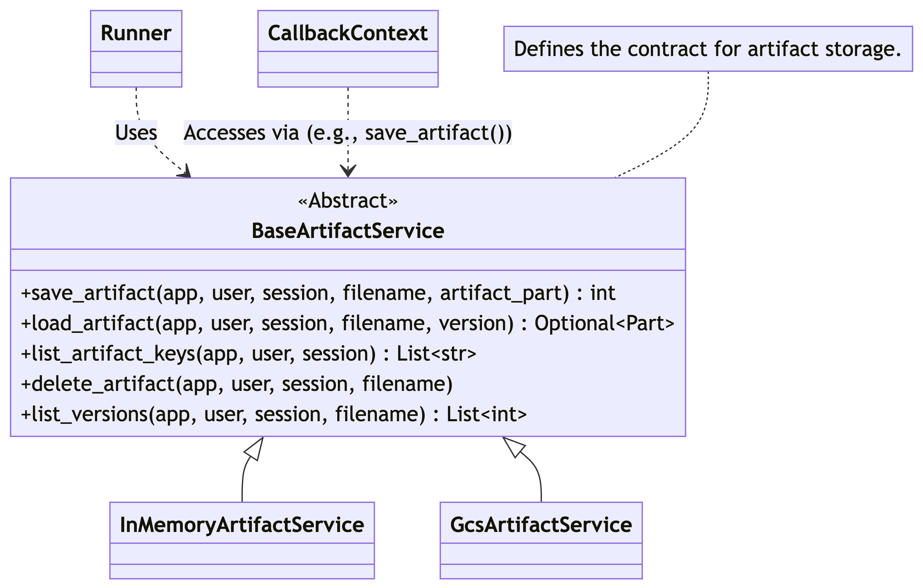Click the CallbackContext class header
Screen dimensions: 923x588
click(348, 33)
